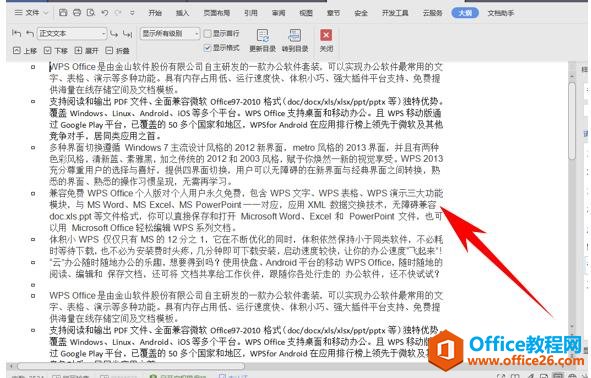The image size is (591, 378).
Task: Move paragraph down with 下移
Action: click(55, 51)
